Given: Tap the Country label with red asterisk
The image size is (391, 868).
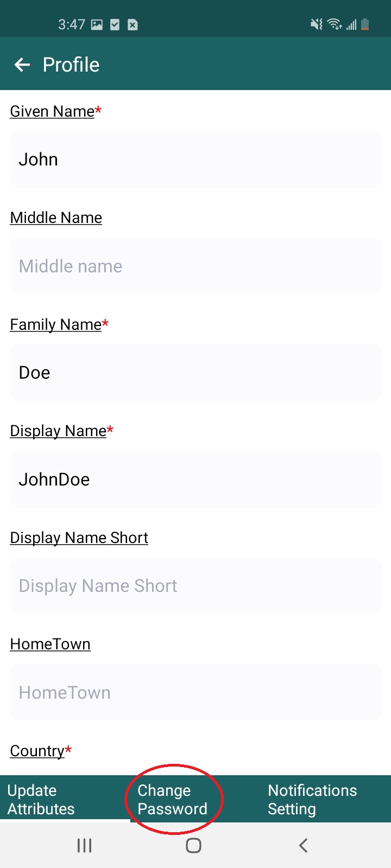Looking at the screenshot, I should tap(41, 750).
